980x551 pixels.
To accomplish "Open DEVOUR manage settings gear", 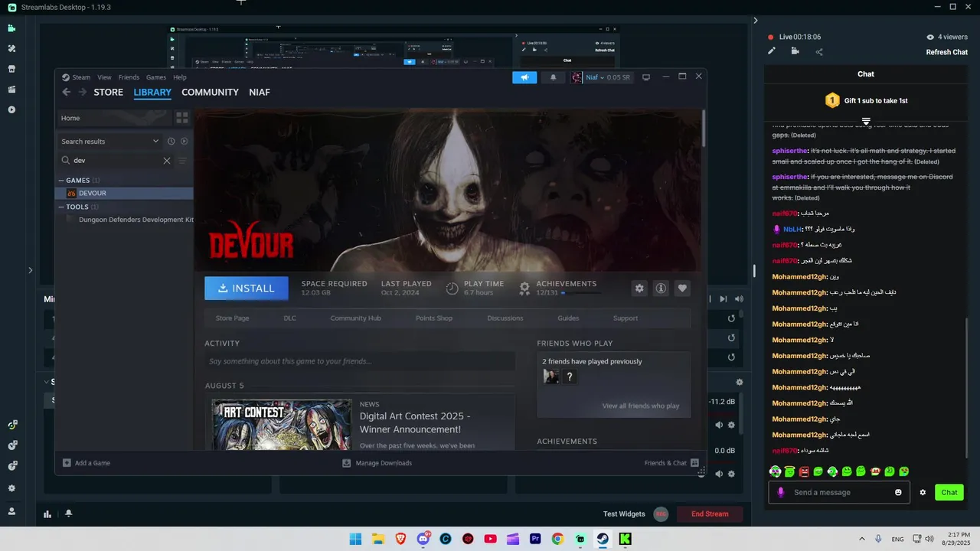I will 639,289.
